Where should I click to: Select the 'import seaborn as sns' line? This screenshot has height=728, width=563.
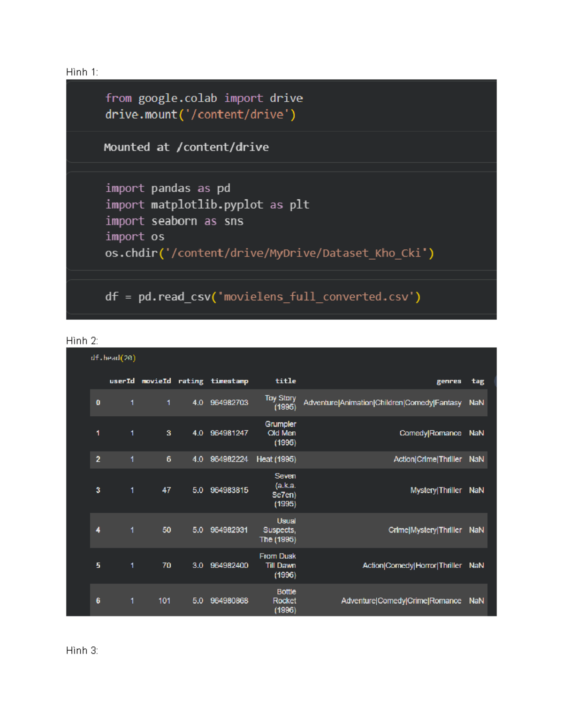click(175, 221)
